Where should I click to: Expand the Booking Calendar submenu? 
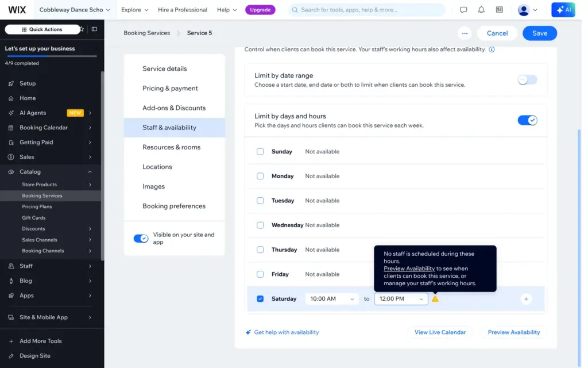[90, 128]
